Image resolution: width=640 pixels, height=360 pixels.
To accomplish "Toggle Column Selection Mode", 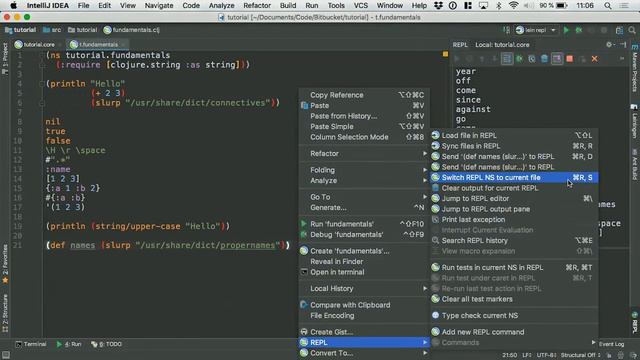I will pyautogui.click(x=364, y=138).
